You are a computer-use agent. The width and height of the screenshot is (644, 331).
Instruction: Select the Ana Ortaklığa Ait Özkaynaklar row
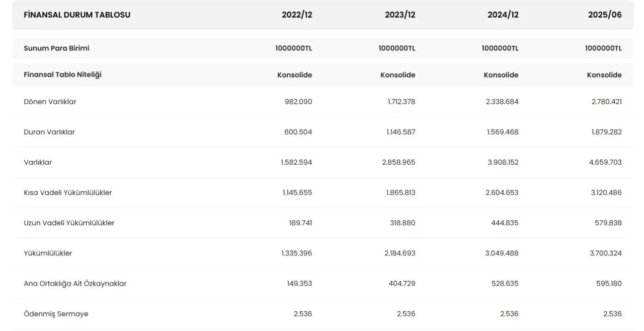(x=75, y=284)
